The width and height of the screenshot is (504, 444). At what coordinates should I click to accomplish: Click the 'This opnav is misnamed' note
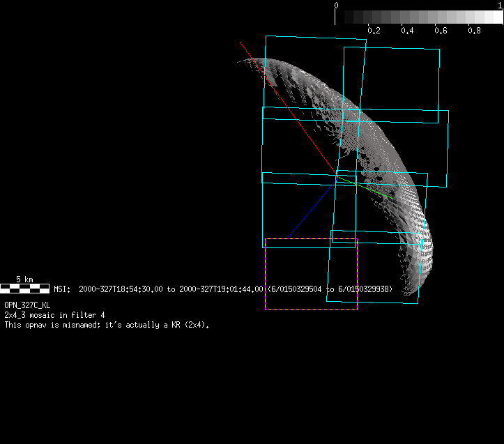click(107, 325)
